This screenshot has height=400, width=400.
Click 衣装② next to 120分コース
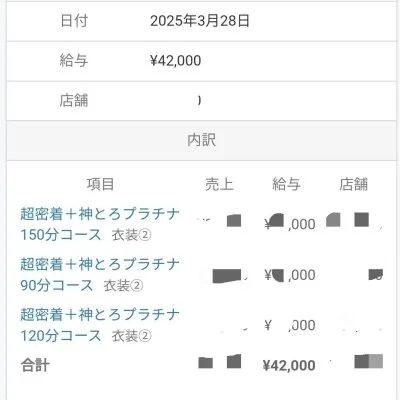(131, 336)
